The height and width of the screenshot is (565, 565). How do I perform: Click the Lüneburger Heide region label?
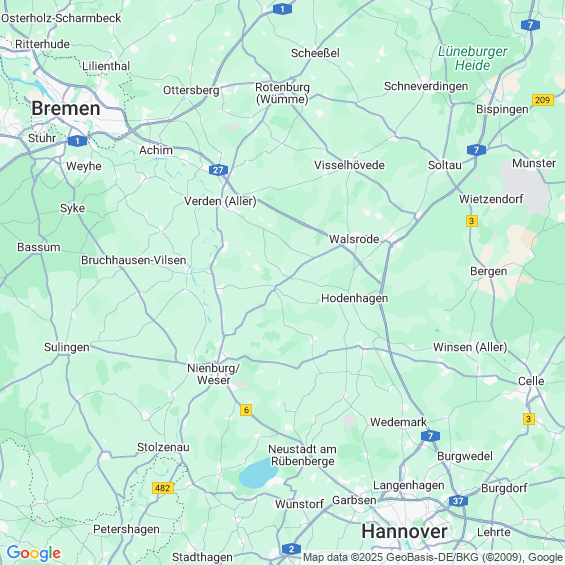472,58
